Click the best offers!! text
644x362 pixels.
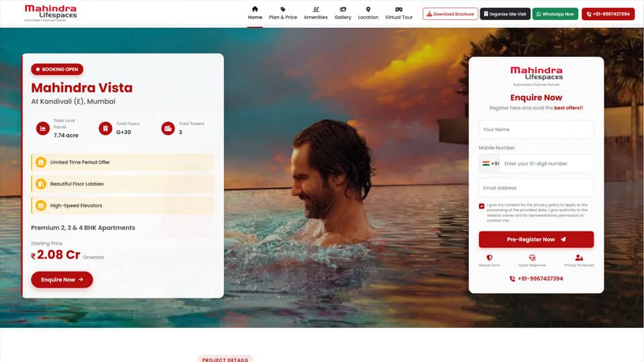tap(568, 108)
